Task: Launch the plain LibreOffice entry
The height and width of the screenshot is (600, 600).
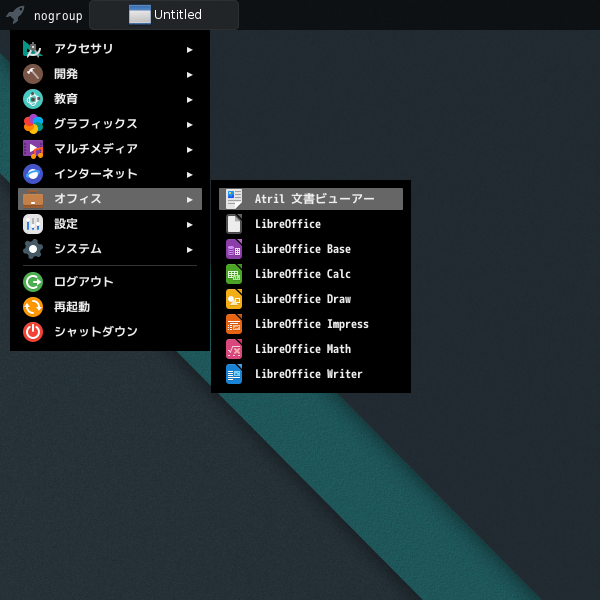Action: [311, 224]
